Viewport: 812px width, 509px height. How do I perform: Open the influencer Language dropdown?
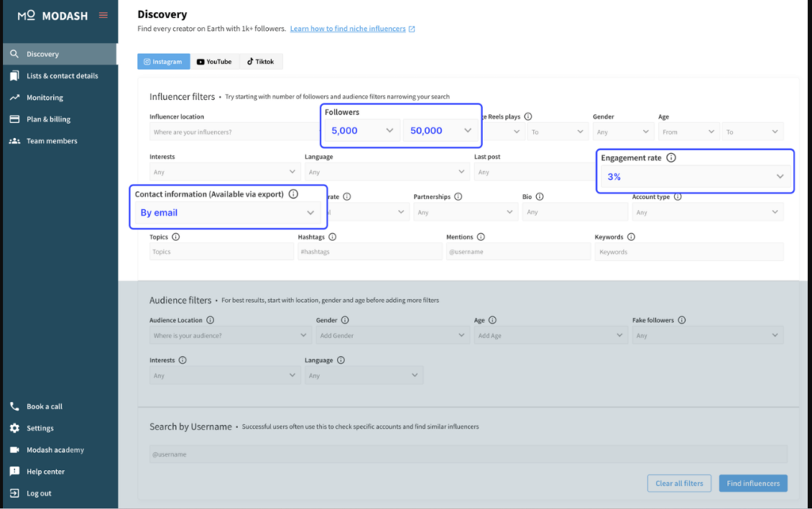387,172
